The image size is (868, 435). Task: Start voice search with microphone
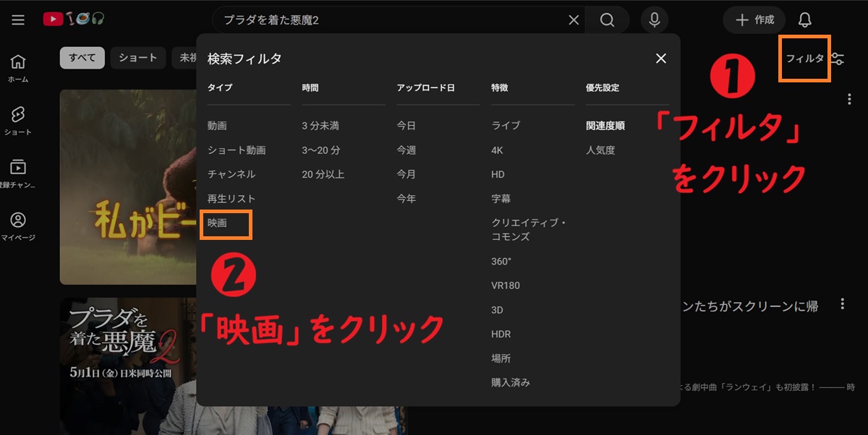[654, 20]
